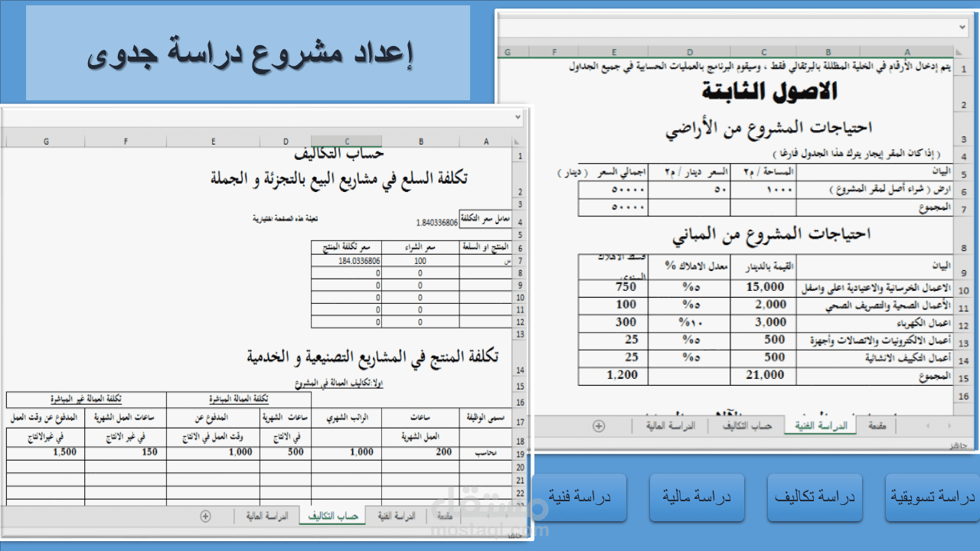The image size is (980, 551).
Task: Select column E header in الاصول الثابتة window
Action: 614,52
